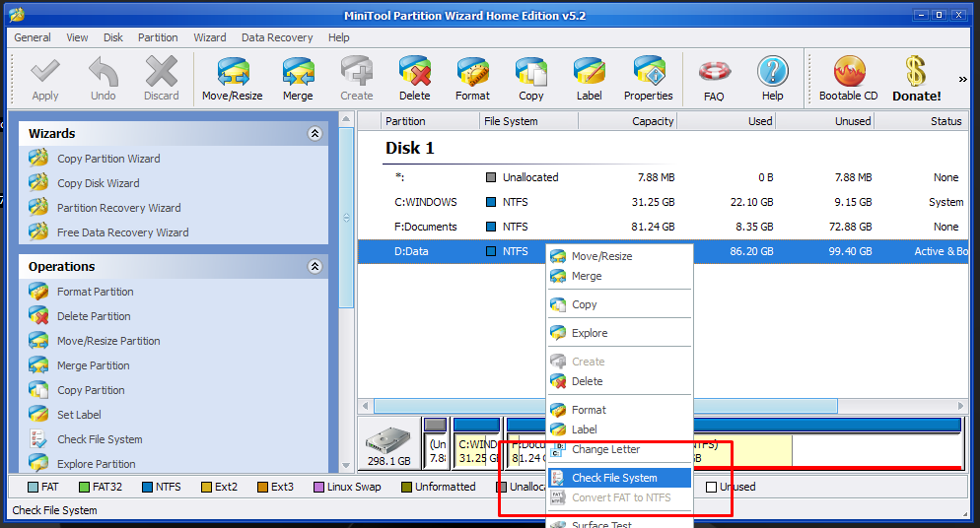
Task: Sort by Capacity column header
Action: click(627, 121)
